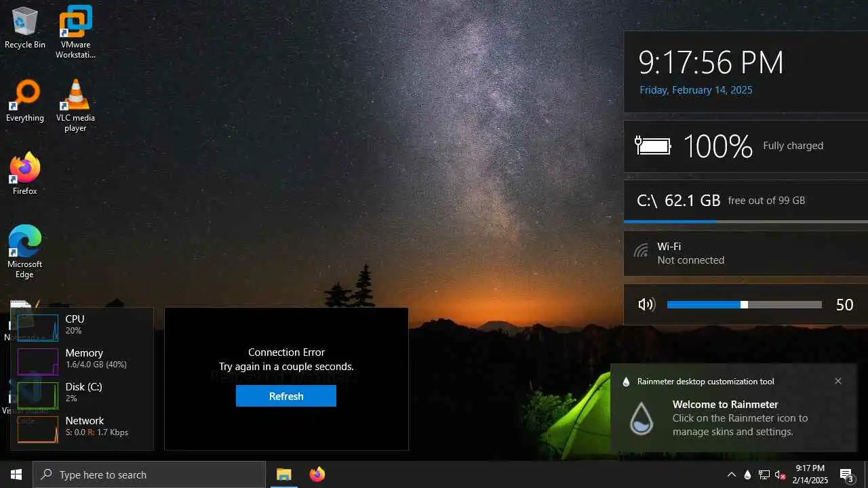This screenshot has width=868, height=488.
Task: Select the Microsoft Edge desktop shortcut
Action: click(25, 251)
